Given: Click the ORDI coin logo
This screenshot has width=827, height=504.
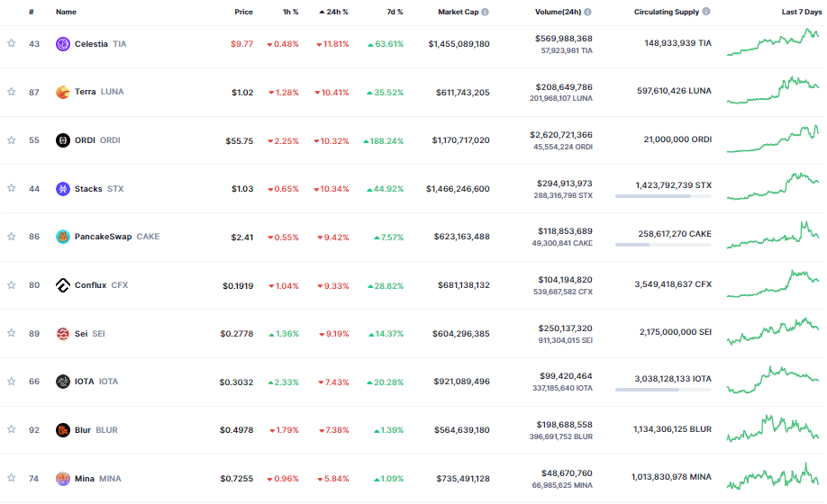Looking at the screenshot, I should 63,140.
